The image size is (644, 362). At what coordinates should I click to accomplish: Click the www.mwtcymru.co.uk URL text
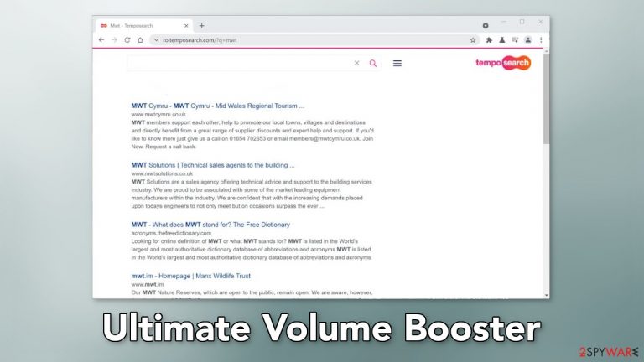point(158,115)
